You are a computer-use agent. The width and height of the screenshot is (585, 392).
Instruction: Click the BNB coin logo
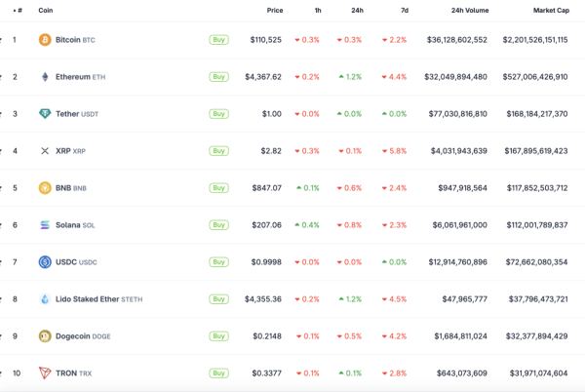point(45,188)
